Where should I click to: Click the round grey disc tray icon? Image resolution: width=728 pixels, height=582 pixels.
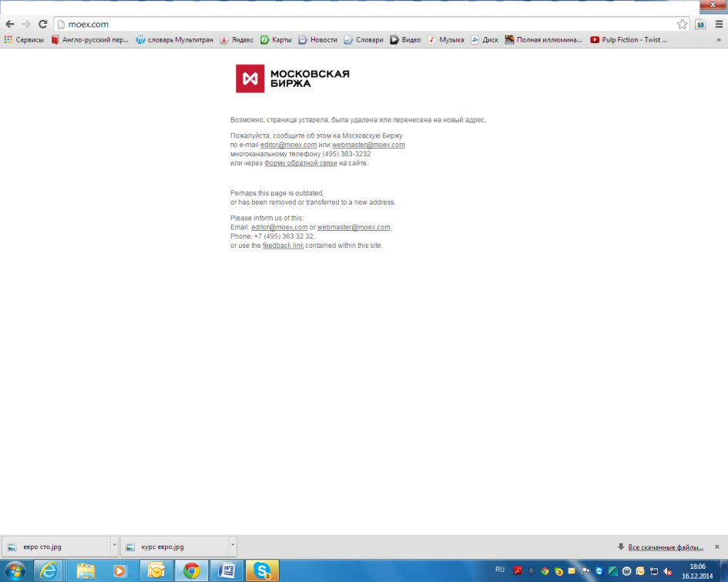click(x=627, y=571)
